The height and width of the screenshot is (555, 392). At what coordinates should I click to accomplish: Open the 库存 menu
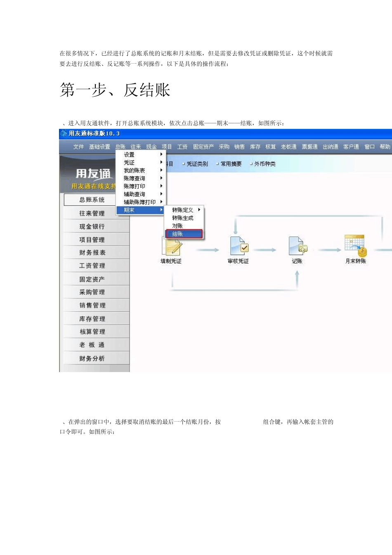coord(255,147)
